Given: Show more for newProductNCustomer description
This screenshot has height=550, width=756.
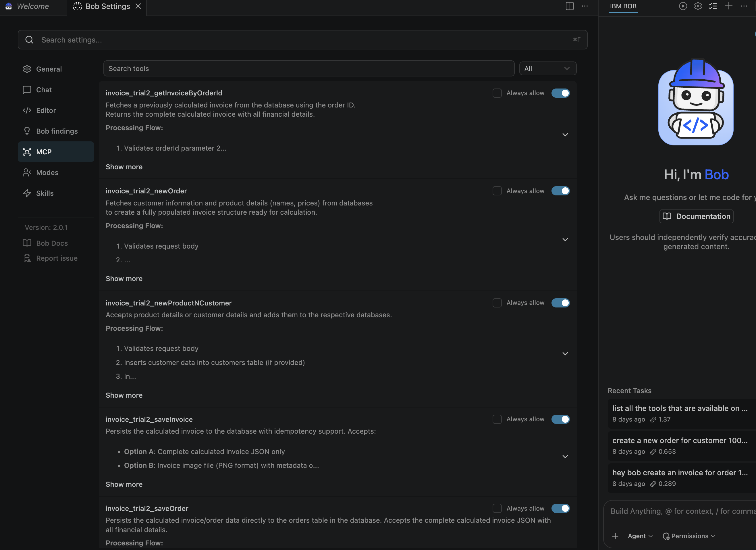Looking at the screenshot, I should pyautogui.click(x=124, y=395).
